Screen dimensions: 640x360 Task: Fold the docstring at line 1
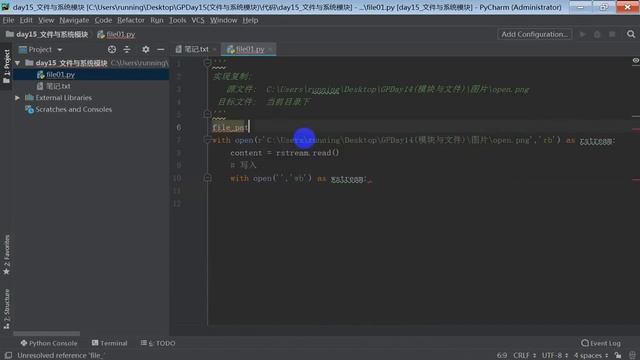207,62
